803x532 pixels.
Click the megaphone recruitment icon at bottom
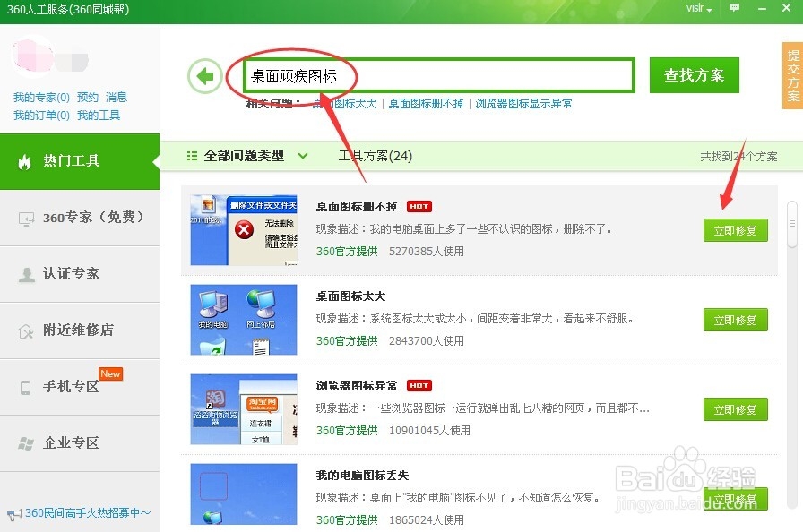[14, 511]
